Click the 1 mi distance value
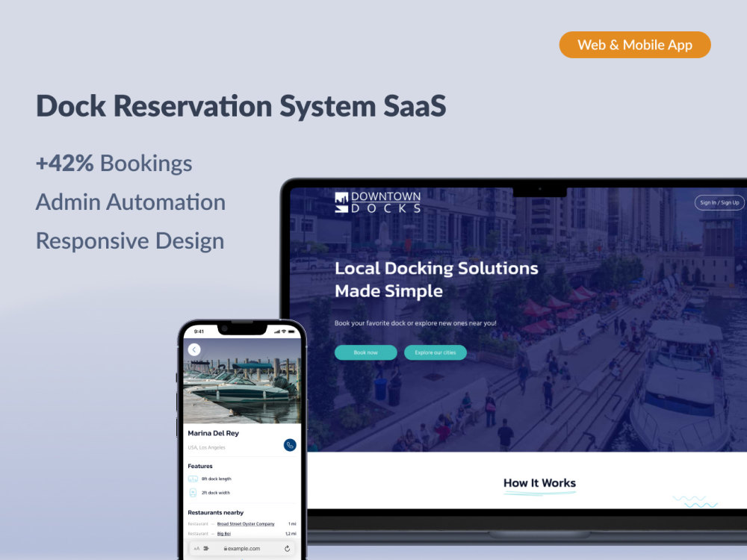747x560 pixels. coord(292,524)
